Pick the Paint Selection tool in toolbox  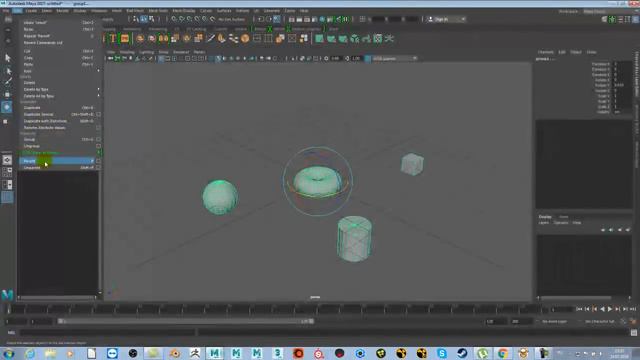7,82
